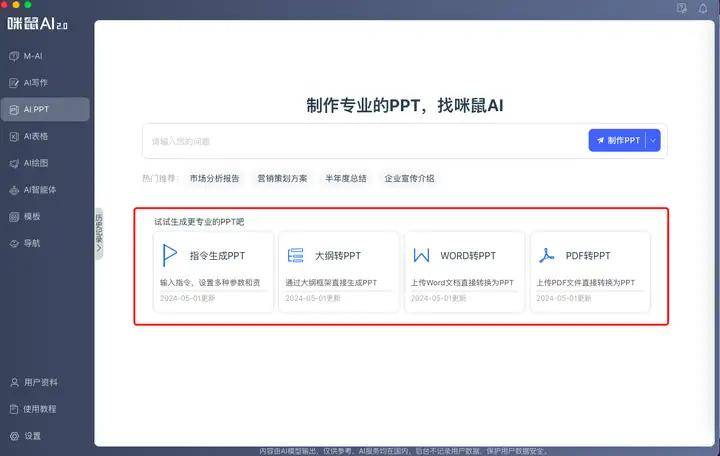
Task: Click the feedback icon beside the bell
Action: [x=682, y=8]
